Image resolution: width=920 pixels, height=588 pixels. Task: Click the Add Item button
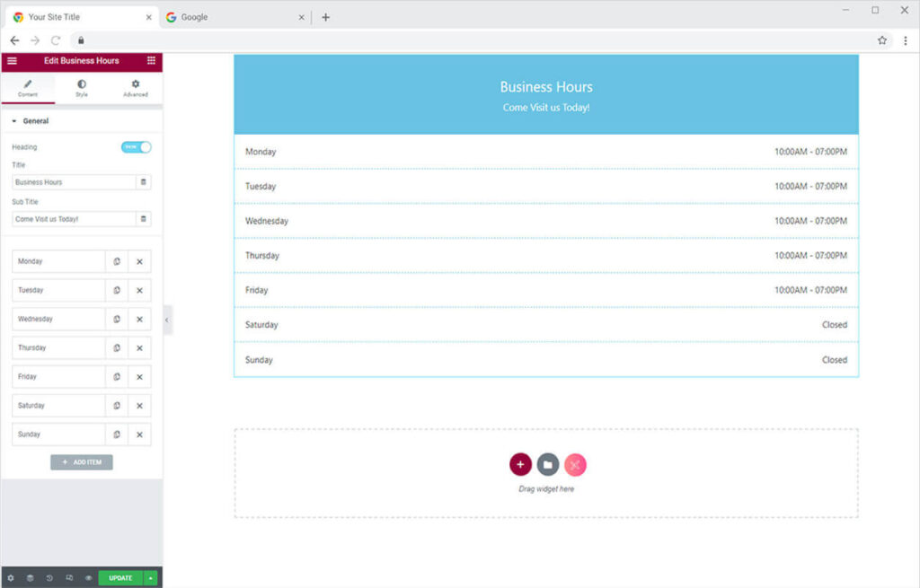[82, 462]
